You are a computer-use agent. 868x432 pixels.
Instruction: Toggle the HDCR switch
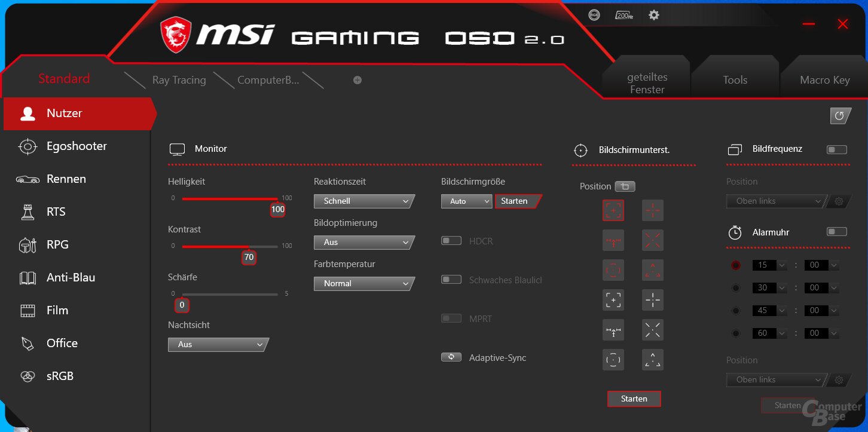point(451,241)
